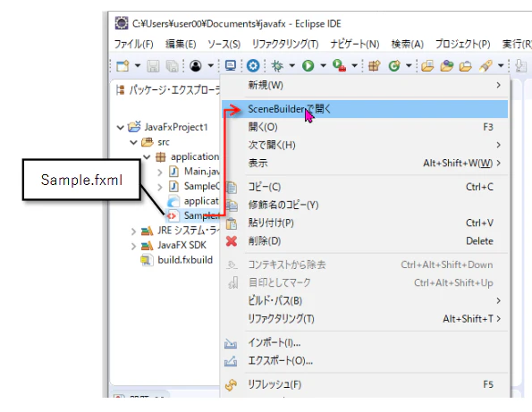
Task: Click the Save All toolbar icon
Action: tap(172, 66)
